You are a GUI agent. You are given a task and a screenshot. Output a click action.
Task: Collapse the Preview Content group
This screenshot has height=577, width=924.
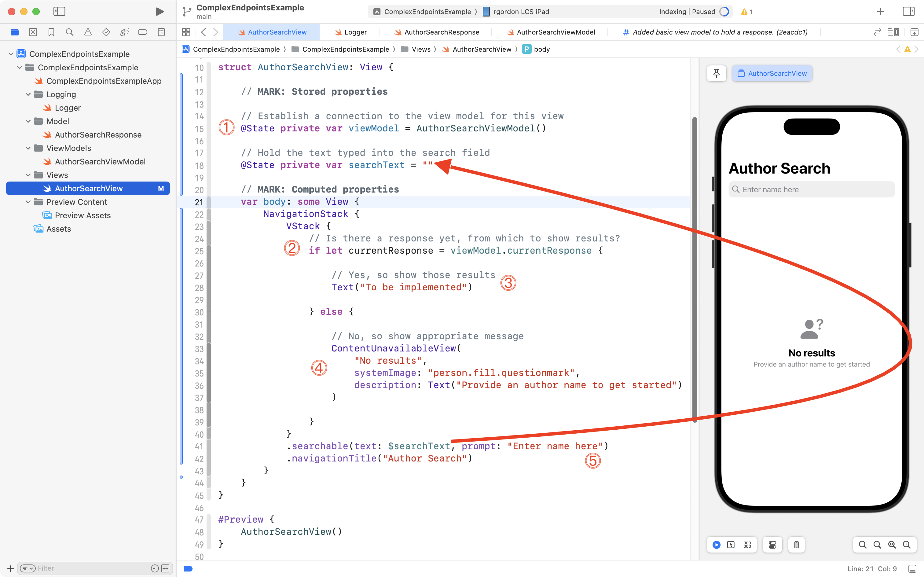[x=28, y=202]
